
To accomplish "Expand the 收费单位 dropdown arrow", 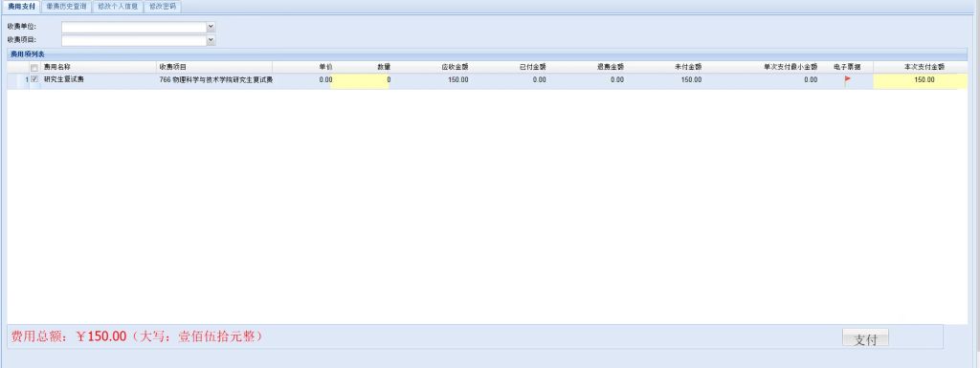I will click(x=211, y=27).
